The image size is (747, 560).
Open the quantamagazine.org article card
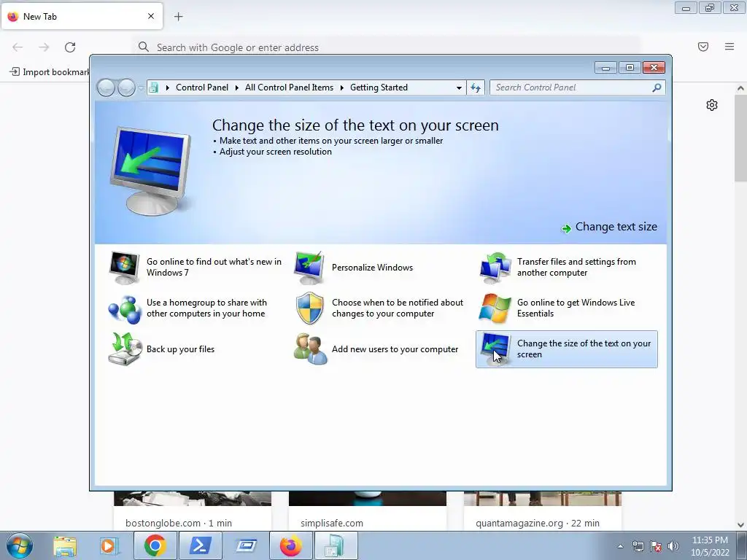pyautogui.click(x=543, y=511)
